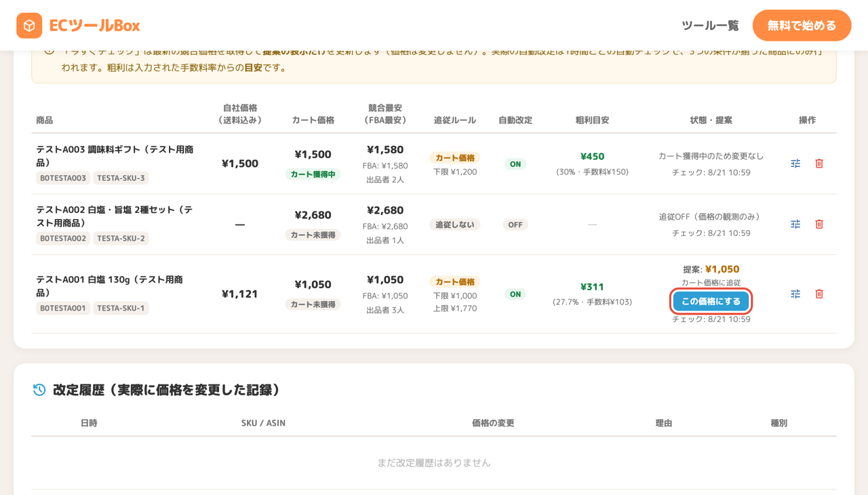The image size is (868, 495).
Task: Click the 状態・提案 column header
Action: 711,120
